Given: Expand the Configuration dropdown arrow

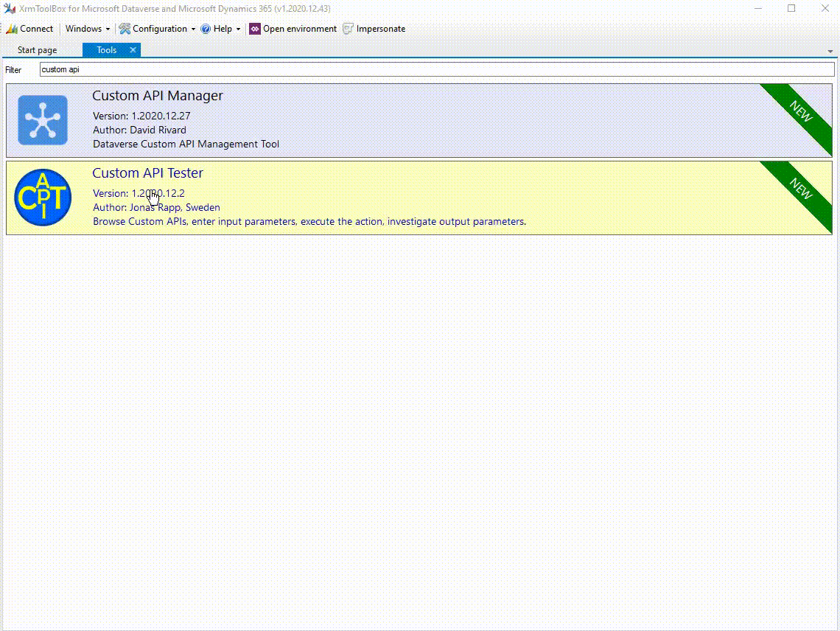Looking at the screenshot, I should pyautogui.click(x=193, y=29).
